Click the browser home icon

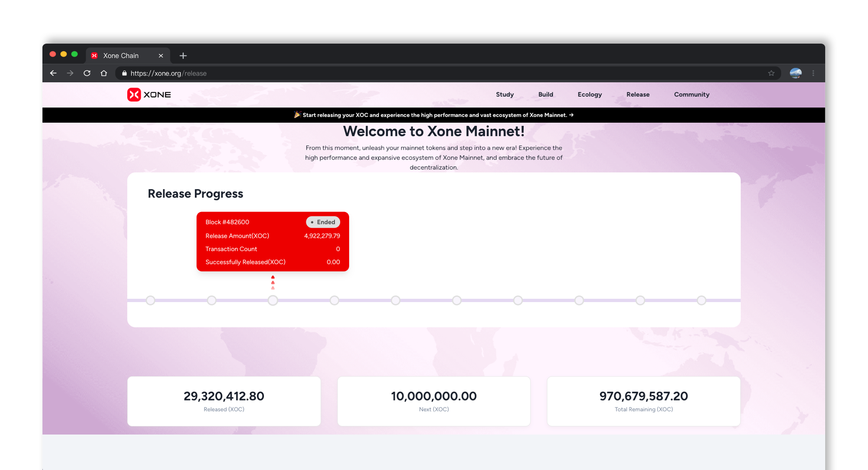104,73
